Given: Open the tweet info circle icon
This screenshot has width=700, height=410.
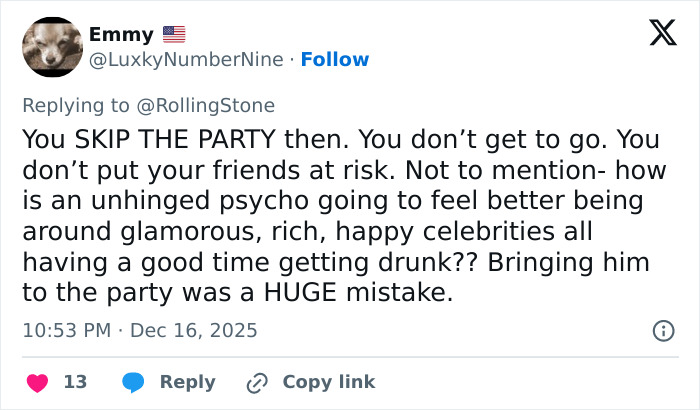Looking at the screenshot, I should click(662, 329).
